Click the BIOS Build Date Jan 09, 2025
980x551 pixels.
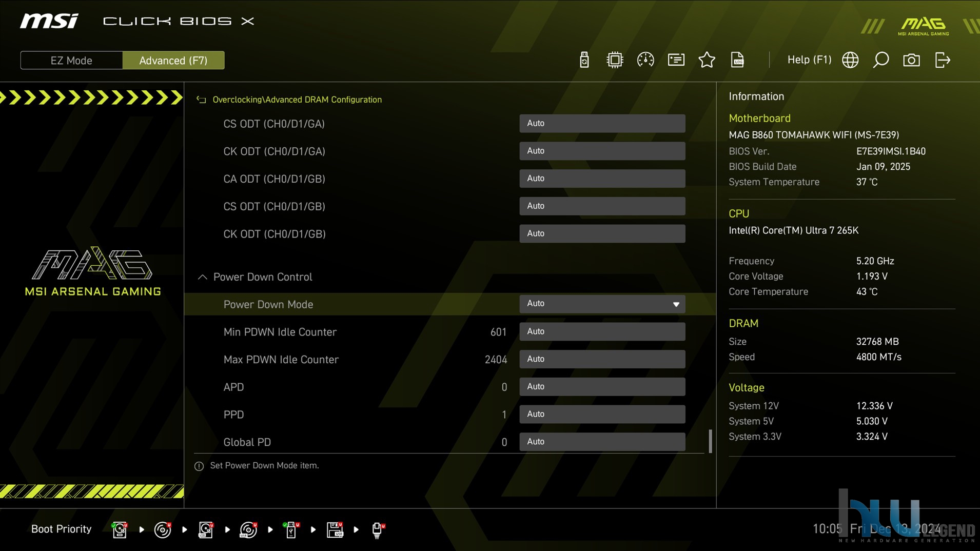(883, 167)
